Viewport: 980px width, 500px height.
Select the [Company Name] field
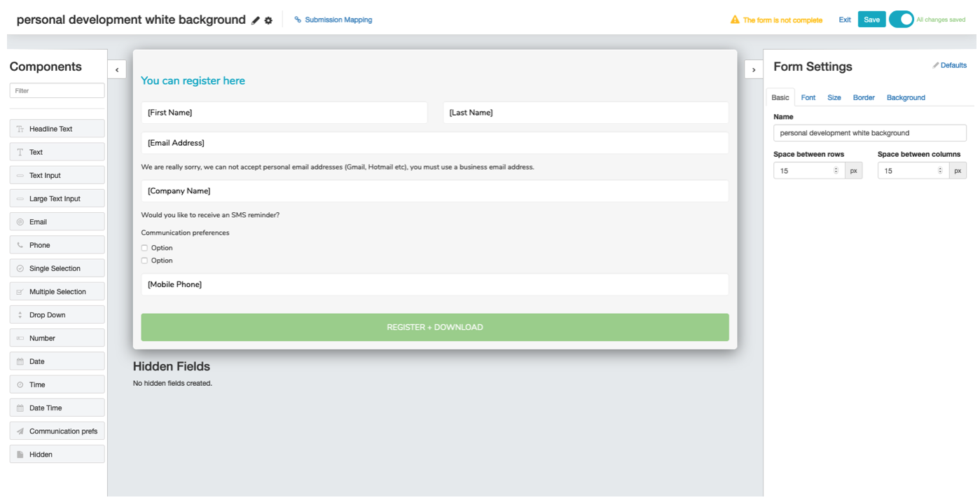(435, 191)
